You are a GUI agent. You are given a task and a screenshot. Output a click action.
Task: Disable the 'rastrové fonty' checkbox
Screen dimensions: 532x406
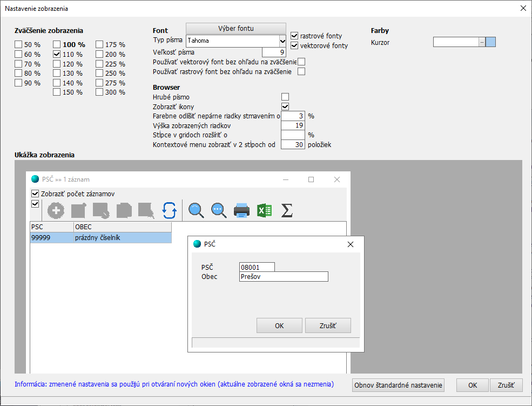[295, 36]
